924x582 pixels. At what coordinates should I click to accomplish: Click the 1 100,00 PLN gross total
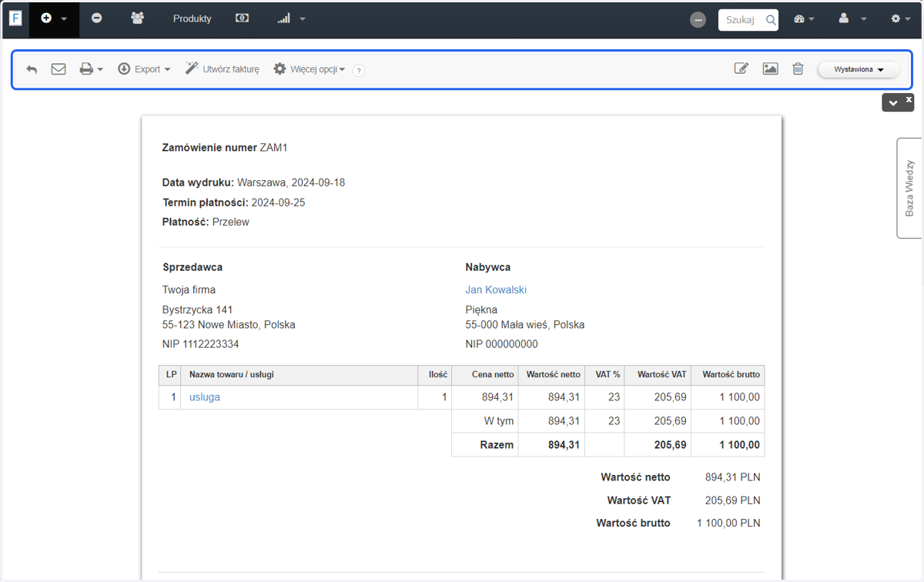tap(728, 523)
